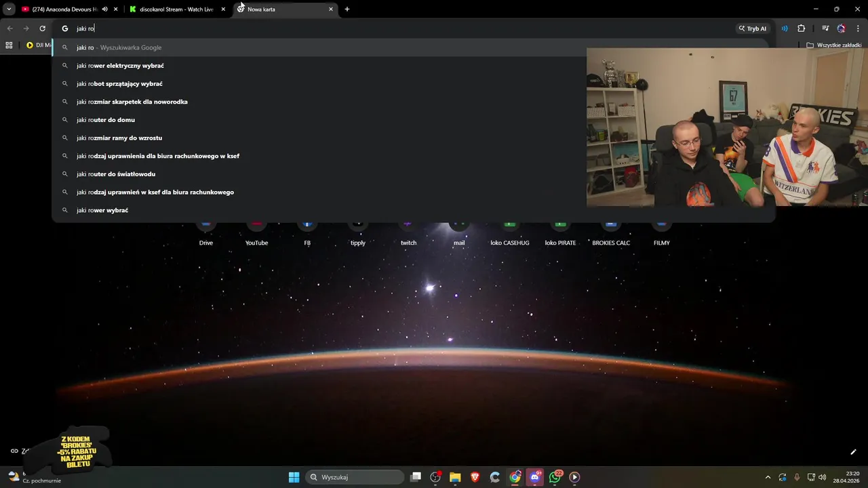Select 'jaki ro - Wyszukiwarka Google' suggestion
The image size is (868, 488).
[319, 47]
